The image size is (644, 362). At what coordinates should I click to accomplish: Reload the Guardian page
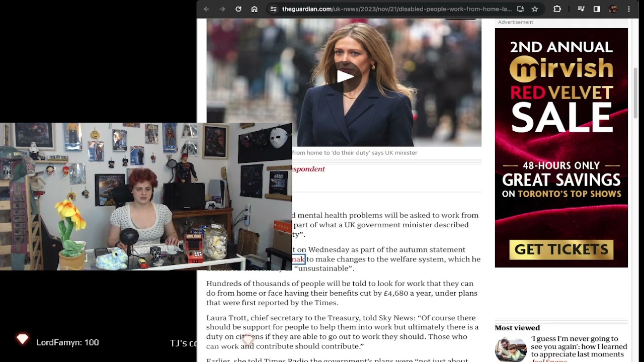point(238,9)
